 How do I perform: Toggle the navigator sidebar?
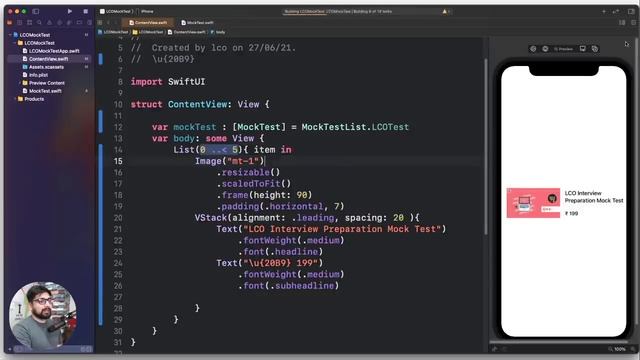[x=36, y=11]
